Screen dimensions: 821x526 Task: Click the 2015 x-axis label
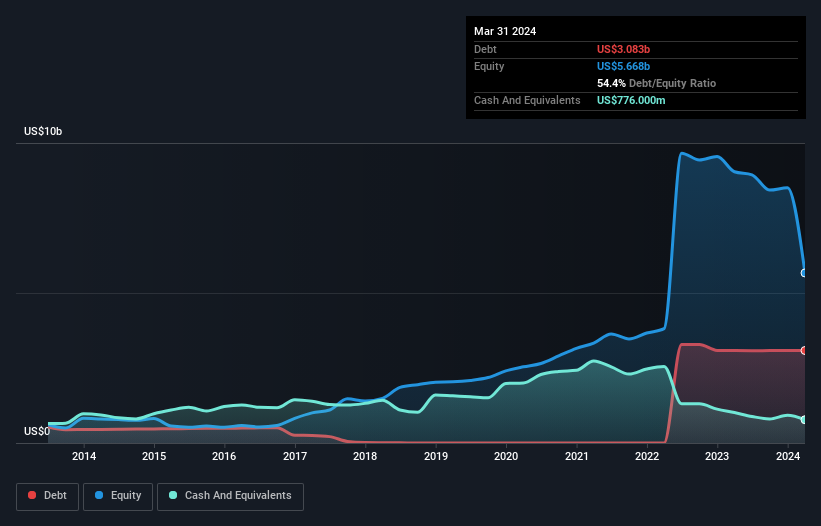point(154,456)
